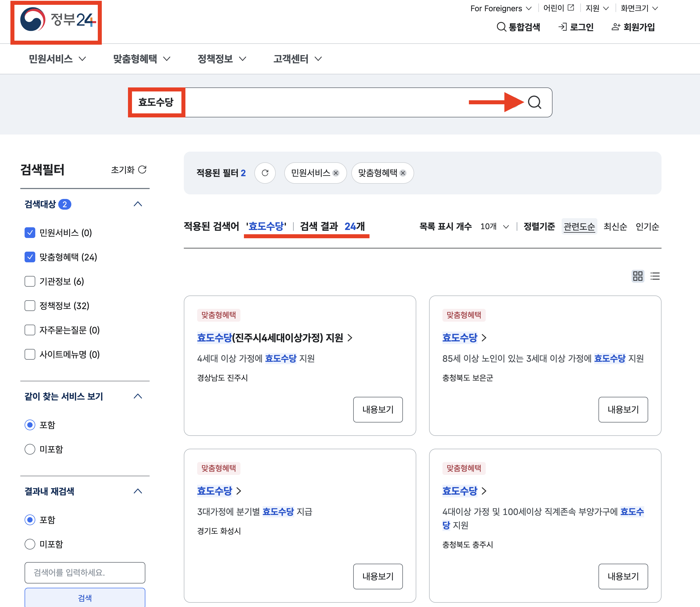
Task: Click 초기화 reset icon in 검색필터
Action: pos(142,169)
